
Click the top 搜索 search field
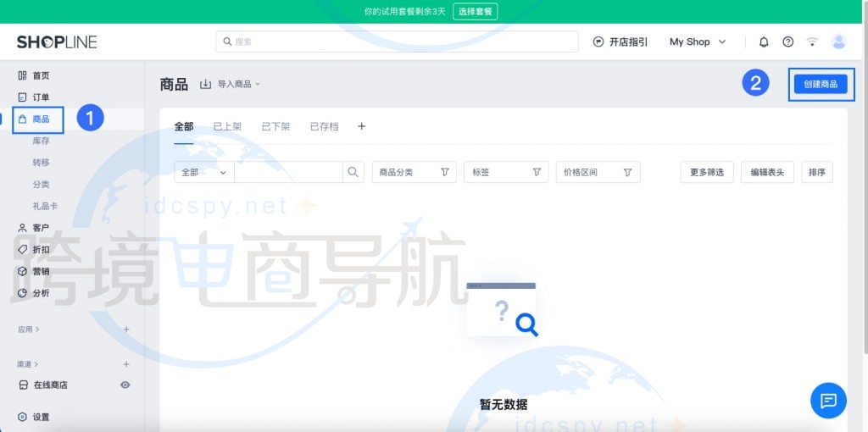tap(397, 42)
